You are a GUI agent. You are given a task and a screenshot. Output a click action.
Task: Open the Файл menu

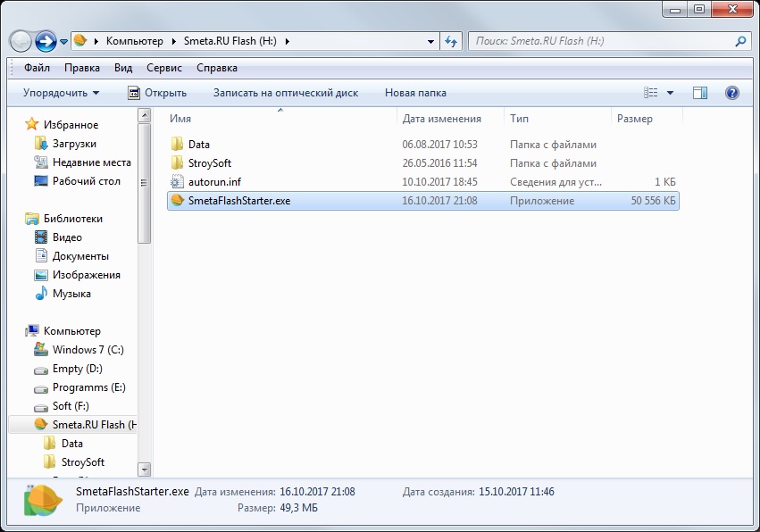point(37,68)
